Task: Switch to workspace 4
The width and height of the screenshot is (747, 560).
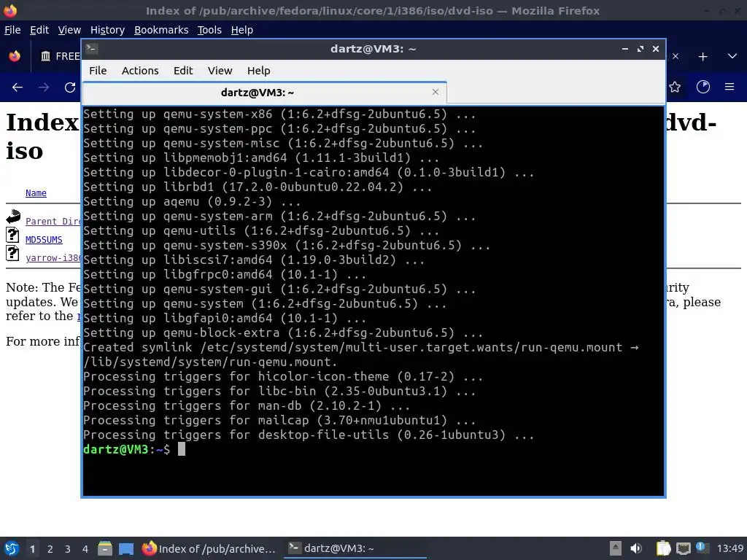Action: click(x=85, y=549)
